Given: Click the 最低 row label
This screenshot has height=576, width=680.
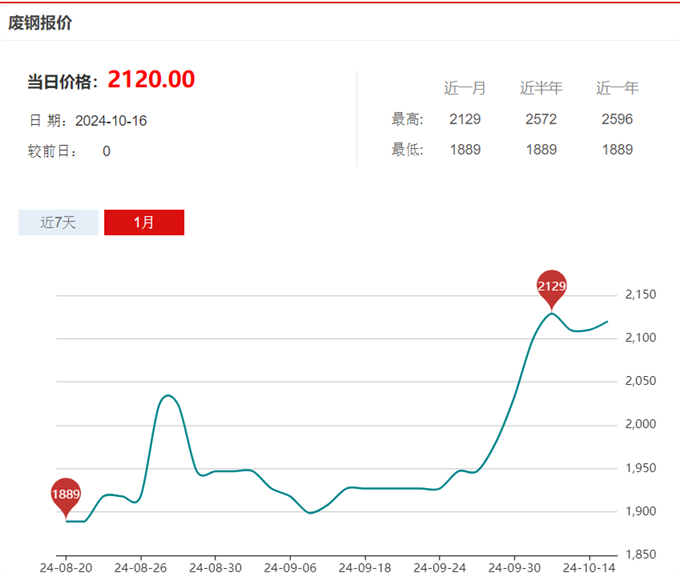Looking at the screenshot, I should coord(408,150).
